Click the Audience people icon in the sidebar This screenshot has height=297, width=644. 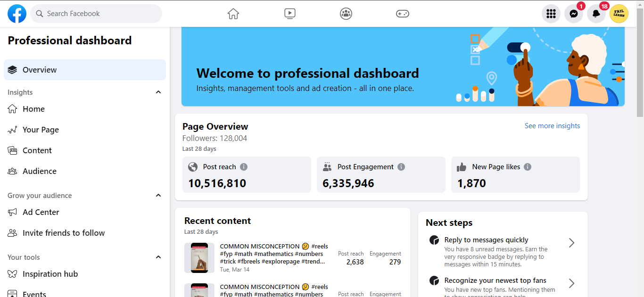click(13, 171)
